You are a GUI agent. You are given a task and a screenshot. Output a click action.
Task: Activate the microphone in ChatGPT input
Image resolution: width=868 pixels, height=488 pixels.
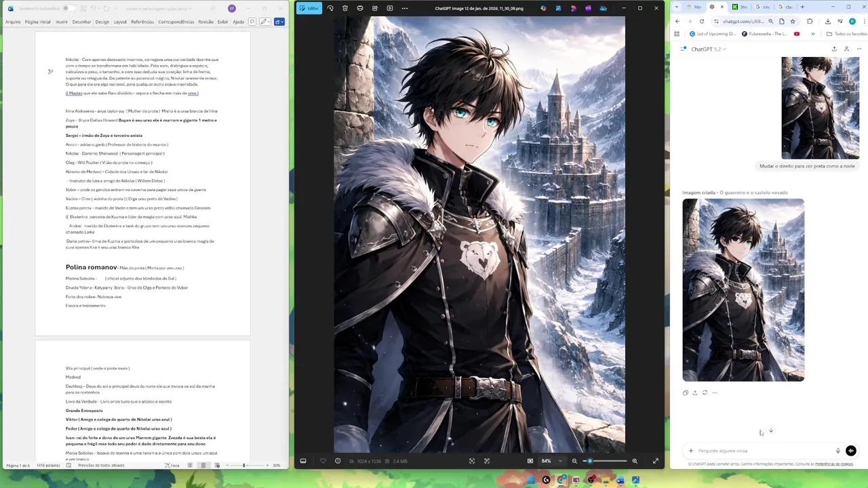click(x=838, y=450)
